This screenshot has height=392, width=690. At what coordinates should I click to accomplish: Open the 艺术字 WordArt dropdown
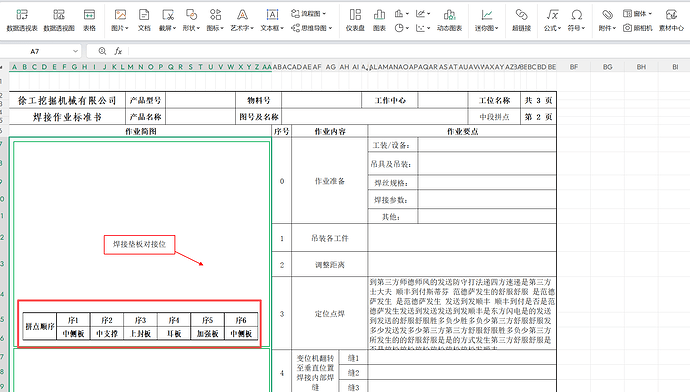(242, 20)
